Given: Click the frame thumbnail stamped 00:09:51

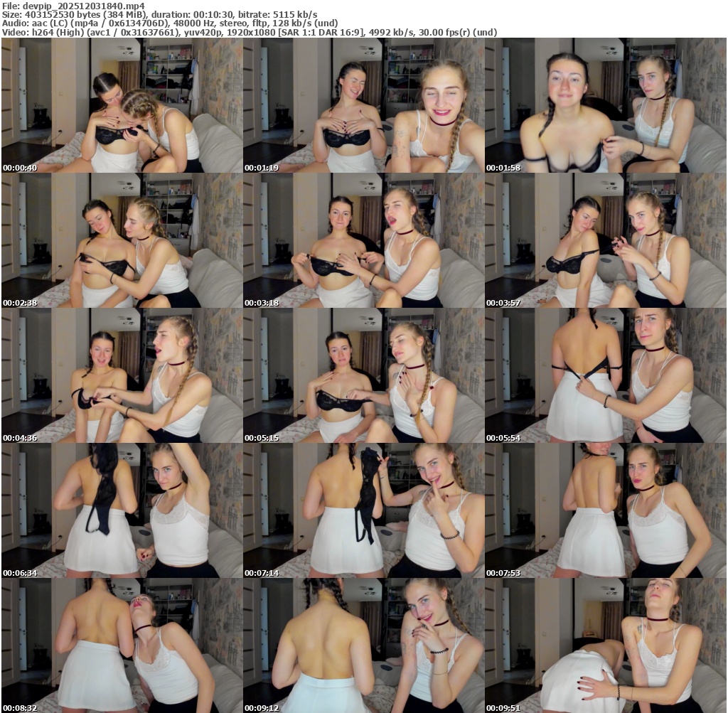Looking at the screenshot, I should pyautogui.click(x=606, y=645).
